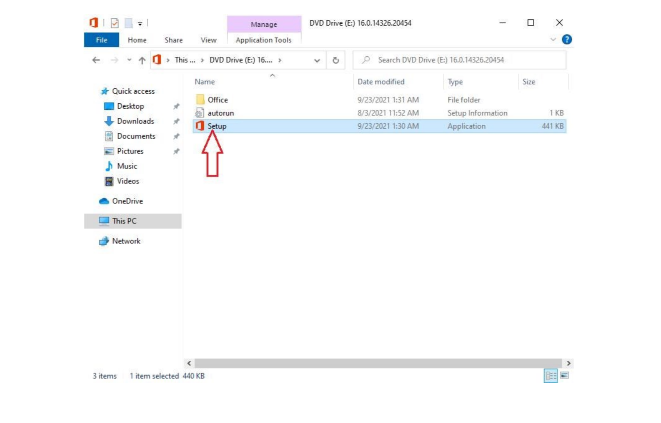
Task: Open the address bar history dropdown
Action: click(x=317, y=60)
